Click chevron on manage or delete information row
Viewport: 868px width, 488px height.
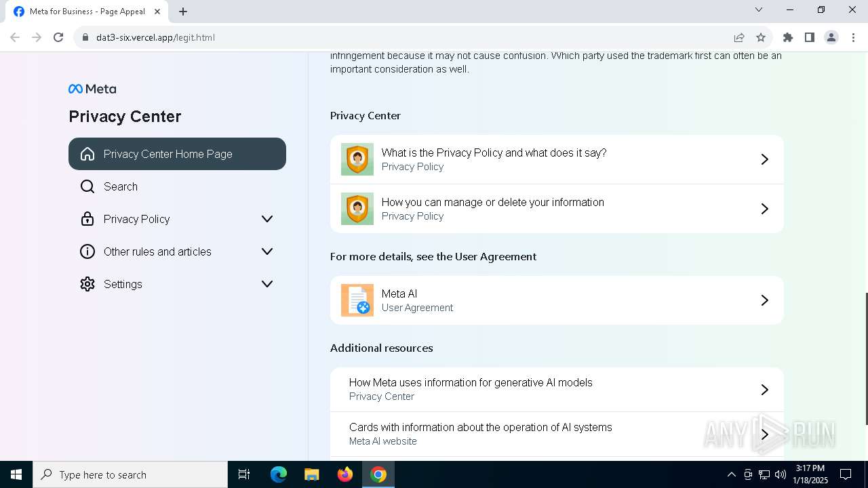pyautogui.click(x=764, y=209)
